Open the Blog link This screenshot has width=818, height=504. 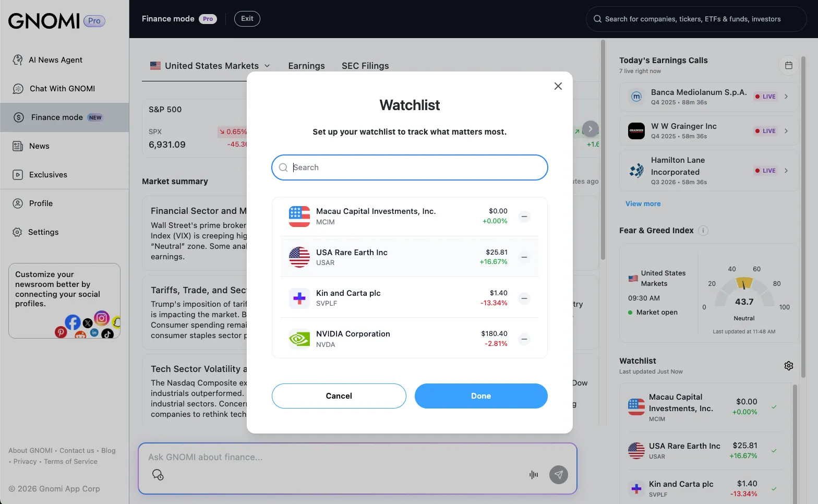coord(109,451)
